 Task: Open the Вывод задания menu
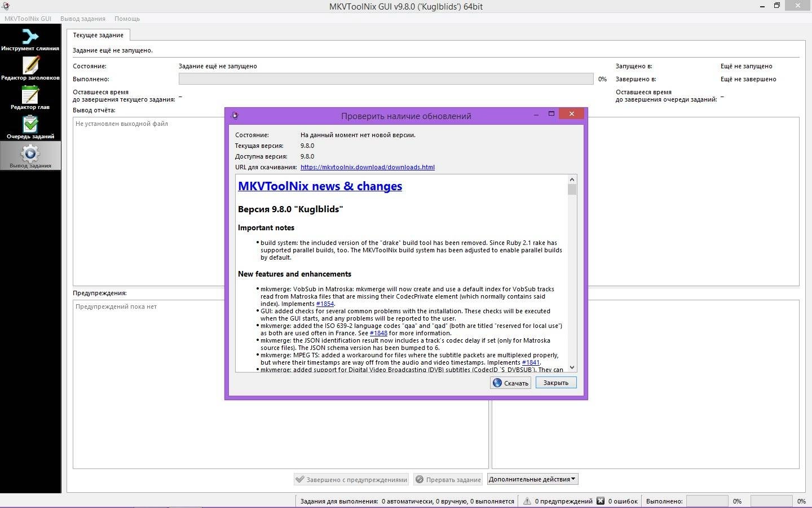pyautogui.click(x=83, y=19)
